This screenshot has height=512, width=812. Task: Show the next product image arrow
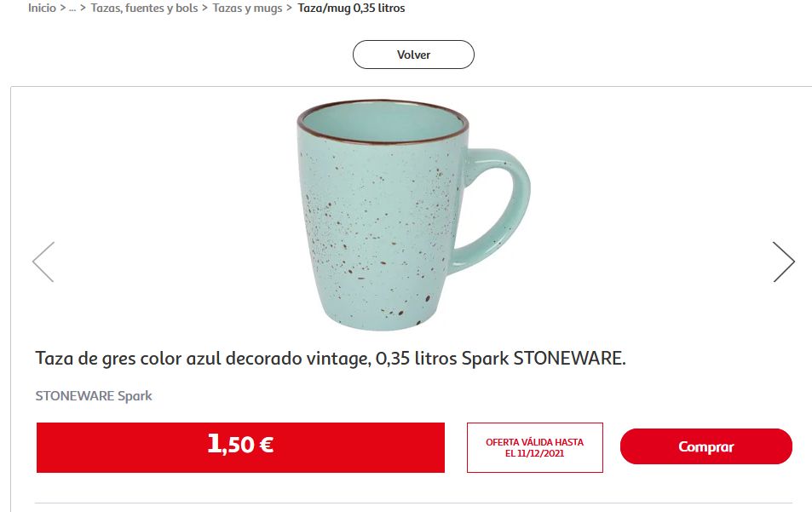784,262
